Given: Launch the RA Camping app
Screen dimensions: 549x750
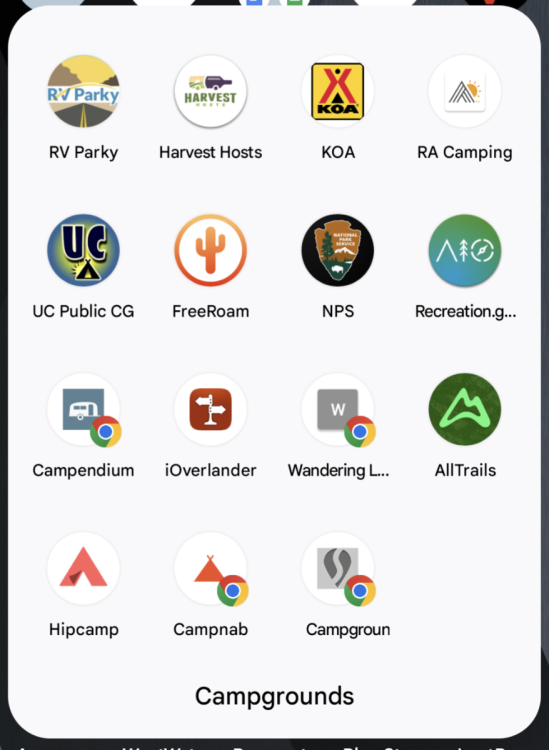Looking at the screenshot, I should click(x=465, y=91).
